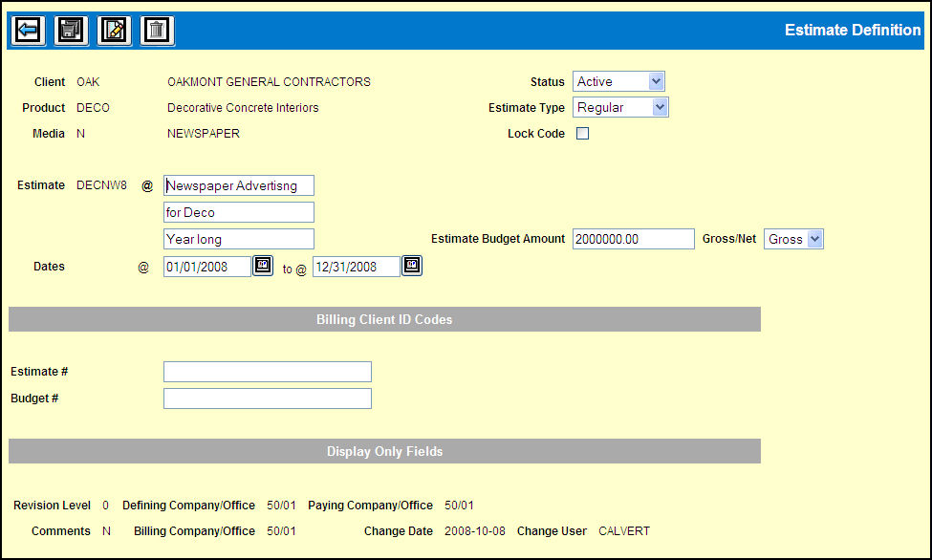Click the product code DECO

[x=93, y=108]
